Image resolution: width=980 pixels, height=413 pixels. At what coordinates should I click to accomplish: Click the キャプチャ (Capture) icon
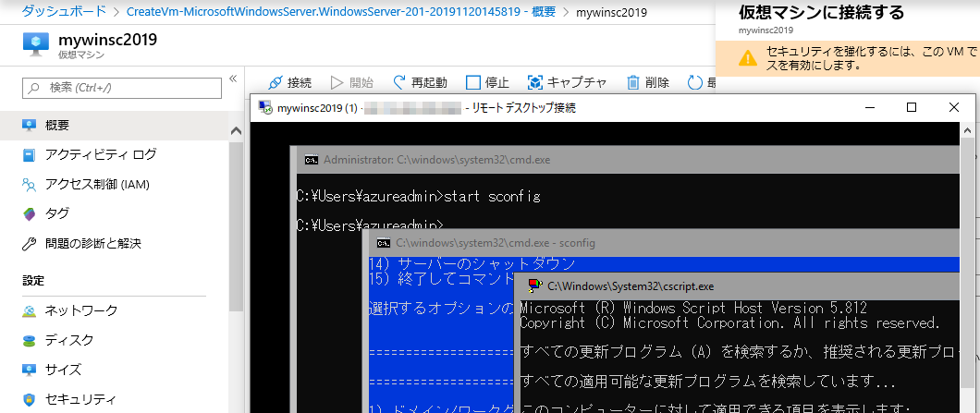point(535,82)
